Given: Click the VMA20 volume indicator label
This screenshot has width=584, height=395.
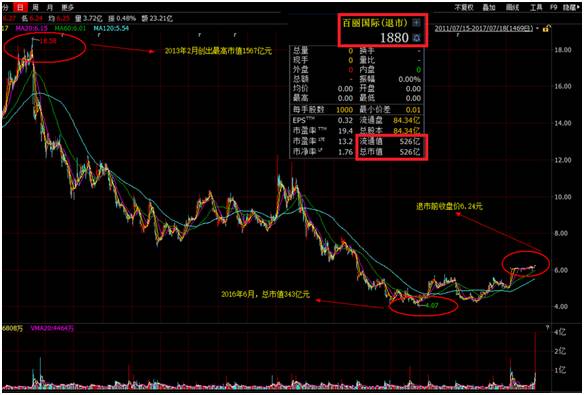Looking at the screenshot, I should (52, 328).
